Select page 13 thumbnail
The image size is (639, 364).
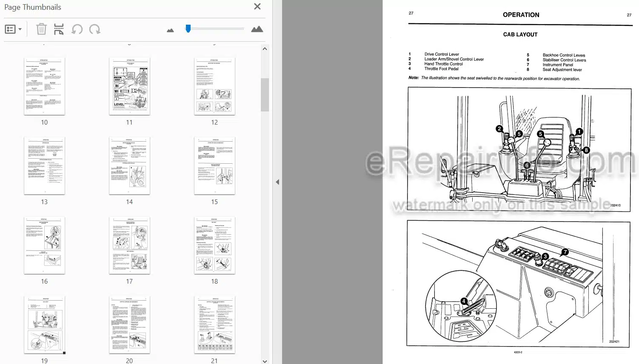tap(44, 166)
